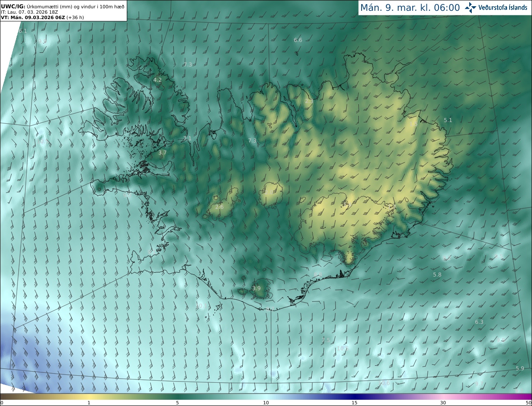This screenshot has width=532, height=406.
Task: Click the color scale tick label 30
Action: (x=443, y=403)
